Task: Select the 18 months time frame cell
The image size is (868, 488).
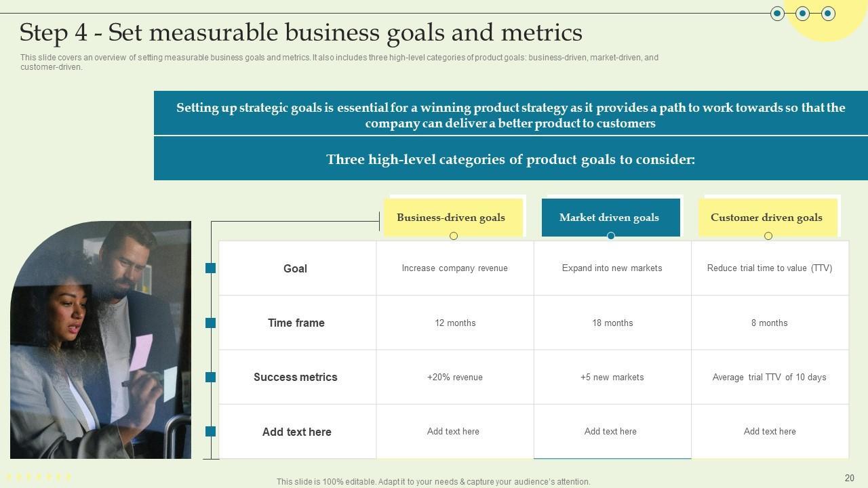Action: [x=612, y=323]
